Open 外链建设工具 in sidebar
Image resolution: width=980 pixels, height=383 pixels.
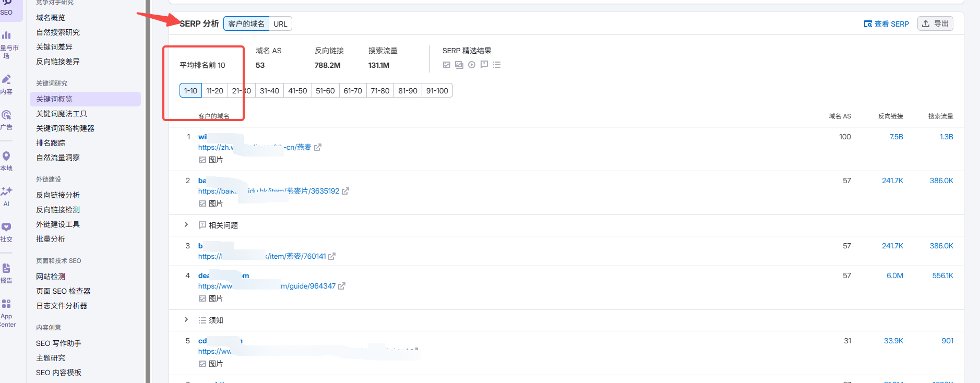point(58,224)
